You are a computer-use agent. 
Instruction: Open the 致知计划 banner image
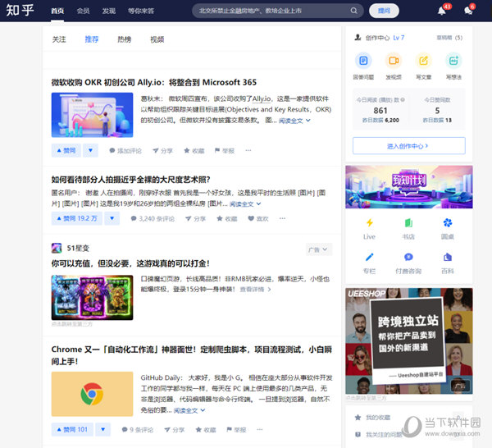coord(409,187)
